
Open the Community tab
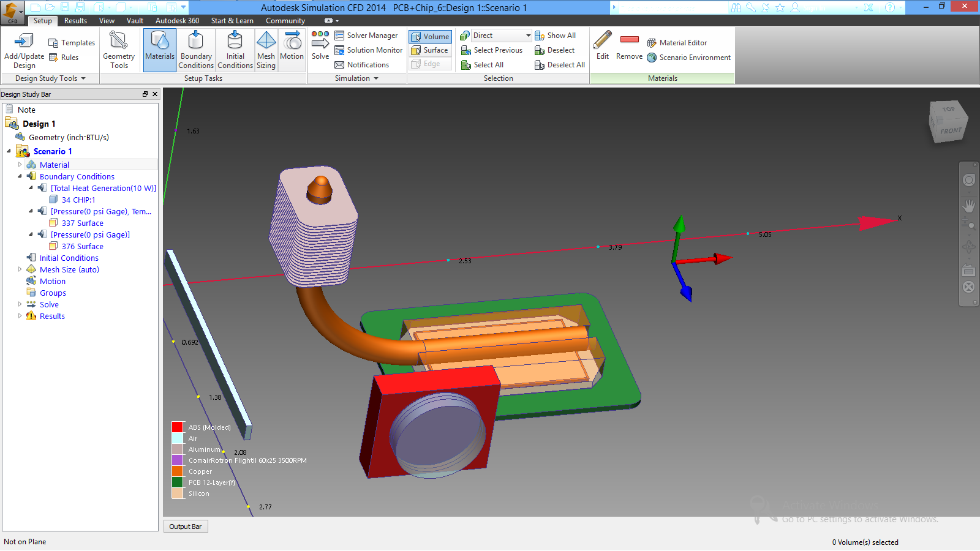(x=285, y=21)
